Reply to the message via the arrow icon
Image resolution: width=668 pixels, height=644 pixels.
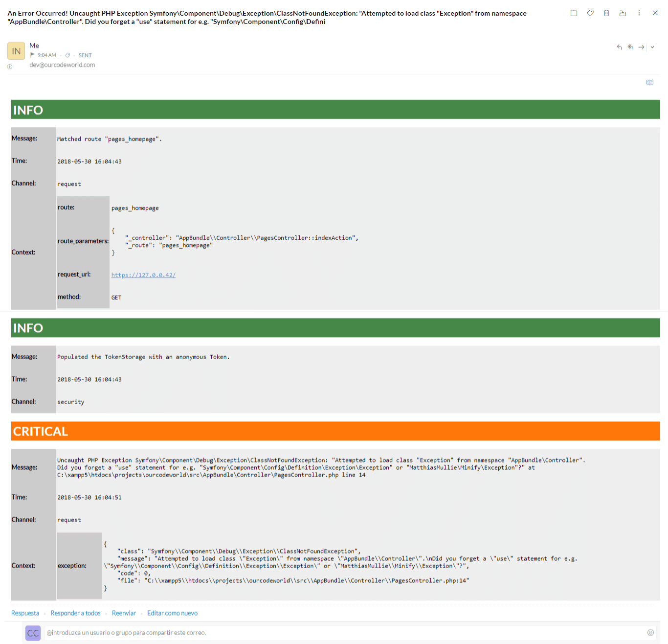click(619, 47)
